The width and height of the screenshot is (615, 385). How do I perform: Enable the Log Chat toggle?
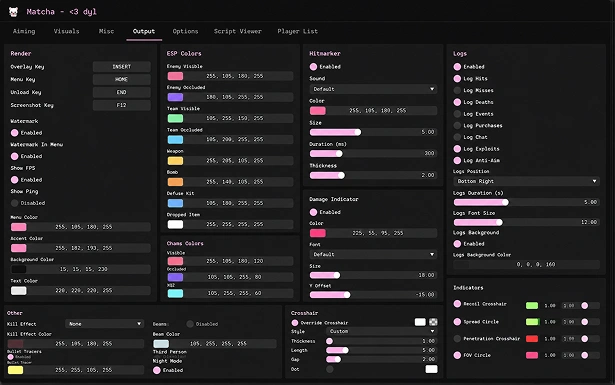(457, 137)
